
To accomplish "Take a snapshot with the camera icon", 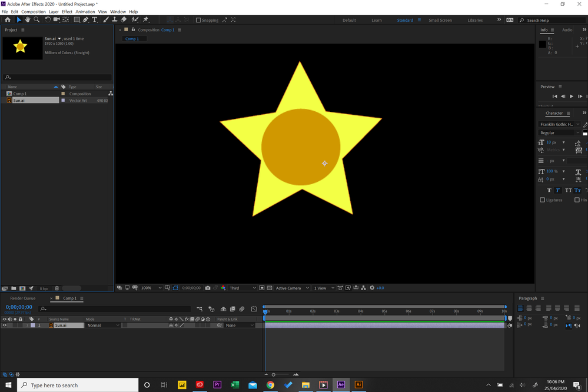I will tap(208, 288).
